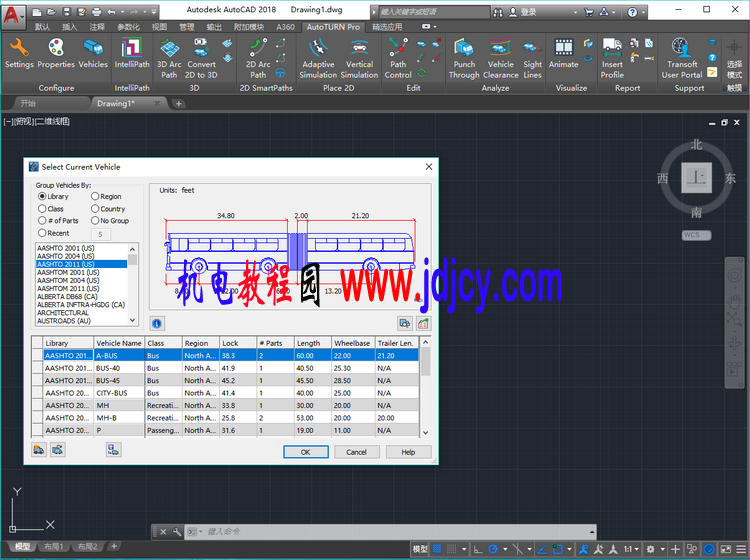Select the 2D Arc Path tool
Screen dimensions: 750x560
click(258, 58)
